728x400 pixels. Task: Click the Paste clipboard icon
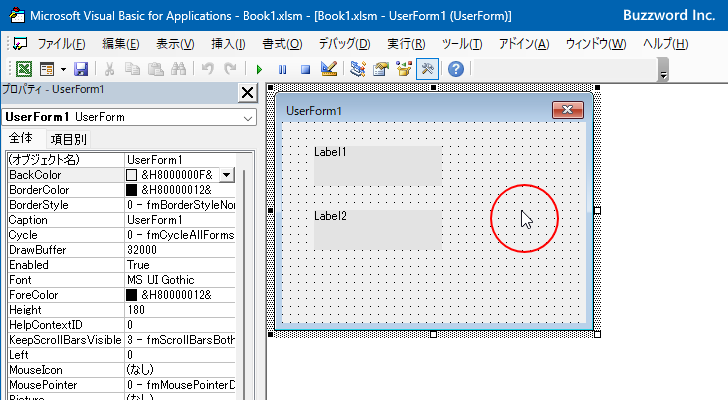tap(156, 69)
